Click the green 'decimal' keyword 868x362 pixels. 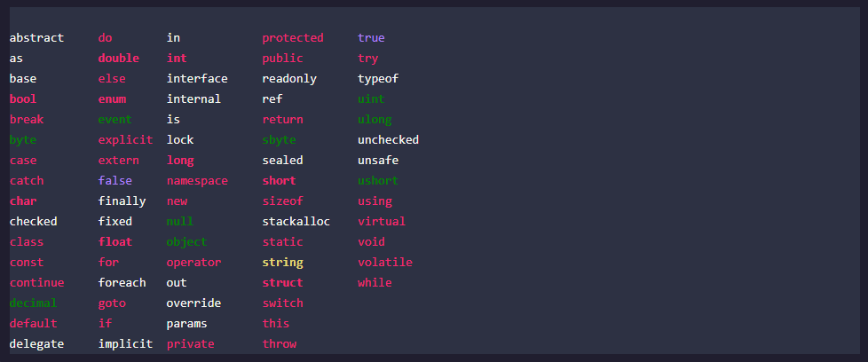pos(33,303)
